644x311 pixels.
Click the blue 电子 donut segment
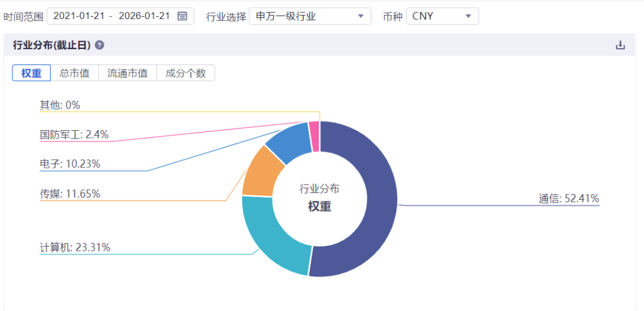click(x=292, y=142)
